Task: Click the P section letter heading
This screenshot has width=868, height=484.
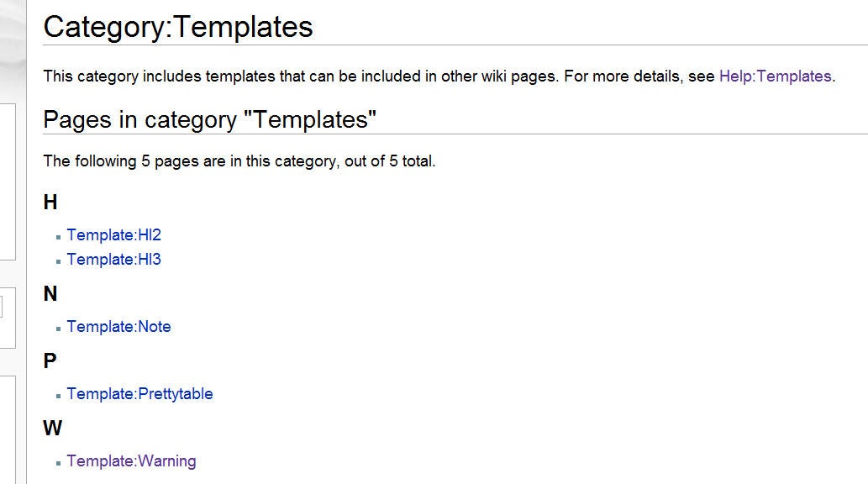Action: click(x=50, y=361)
